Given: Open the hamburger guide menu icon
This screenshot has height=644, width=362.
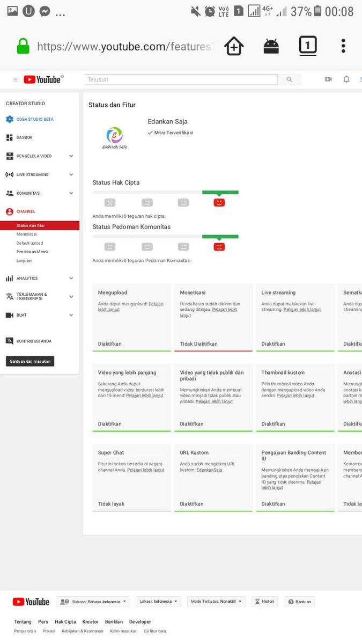Looking at the screenshot, I should pyautogui.click(x=15, y=79).
